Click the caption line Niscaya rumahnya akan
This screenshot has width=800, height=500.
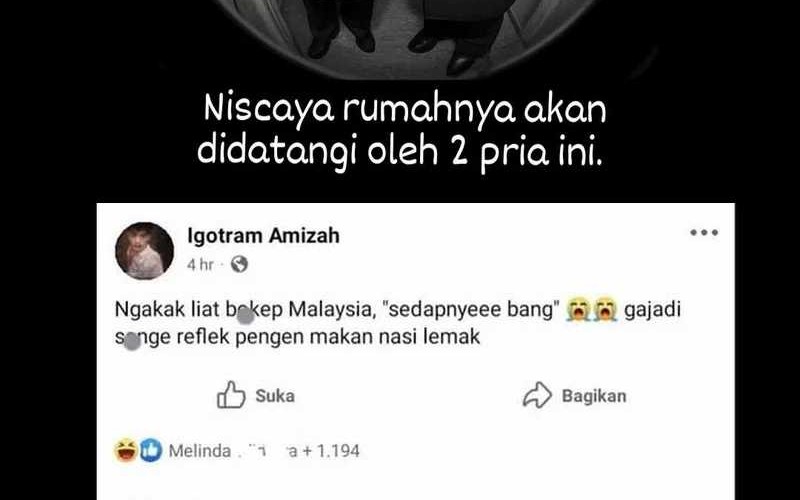click(405, 109)
